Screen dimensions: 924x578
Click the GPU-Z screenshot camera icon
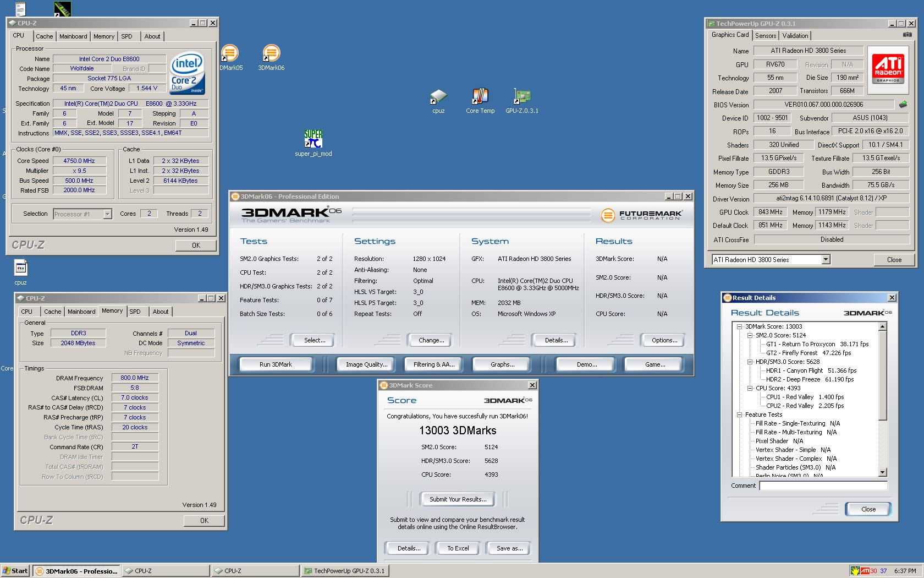click(x=908, y=35)
